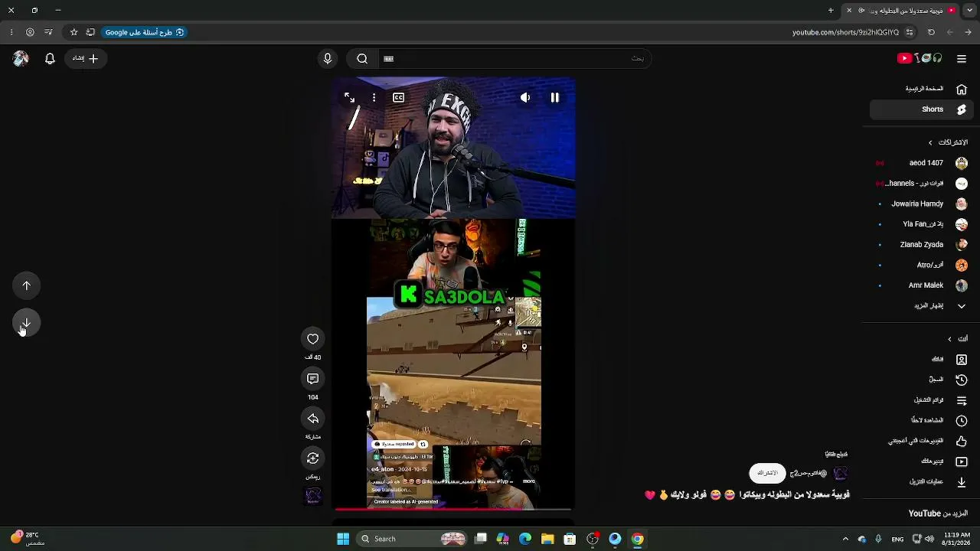Screen dimensions: 980x551
Task: Open Your channel icon in sidebar
Action: point(962,360)
